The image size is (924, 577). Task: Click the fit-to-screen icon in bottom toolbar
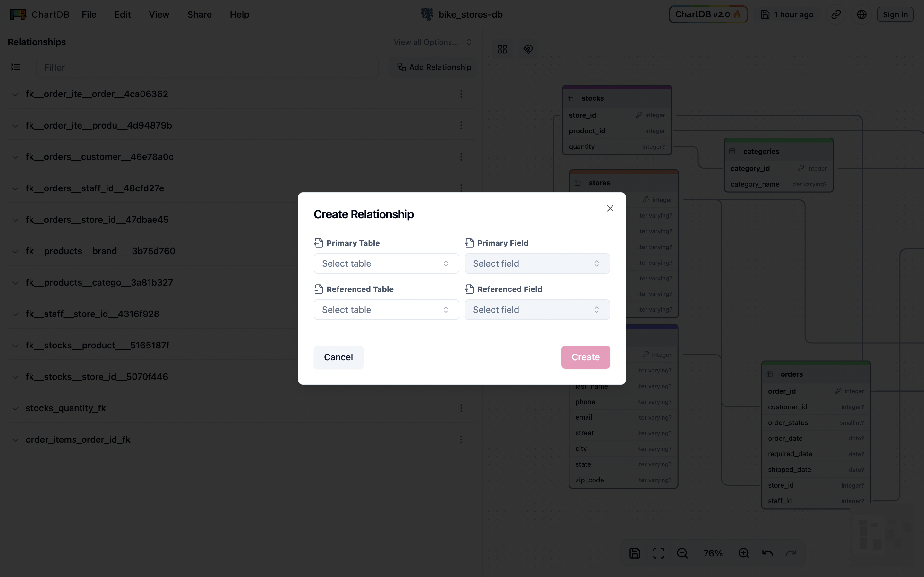tap(658, 553)
